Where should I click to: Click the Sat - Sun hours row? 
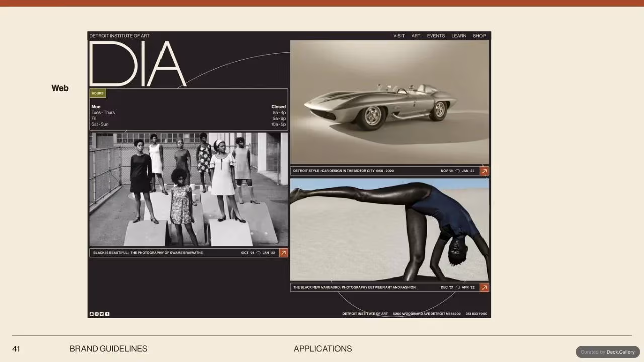click(189, 124)
